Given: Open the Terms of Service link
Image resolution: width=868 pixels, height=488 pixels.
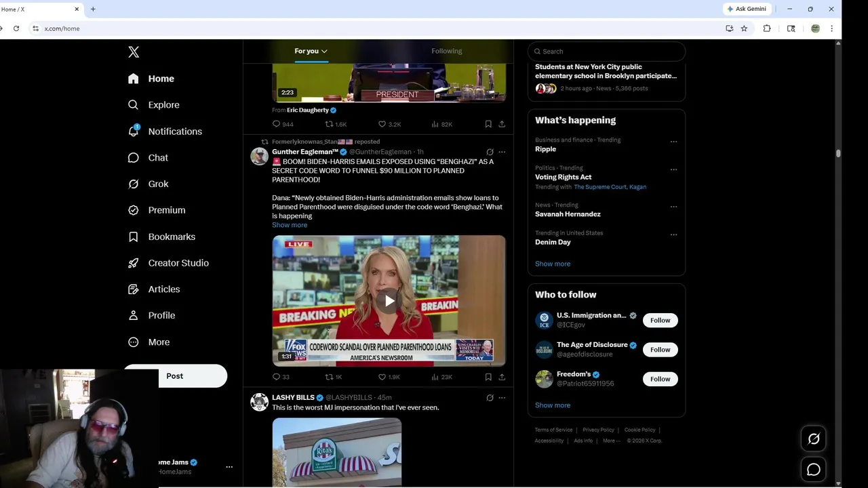Looking at the screenshot, I should (553, 430).
